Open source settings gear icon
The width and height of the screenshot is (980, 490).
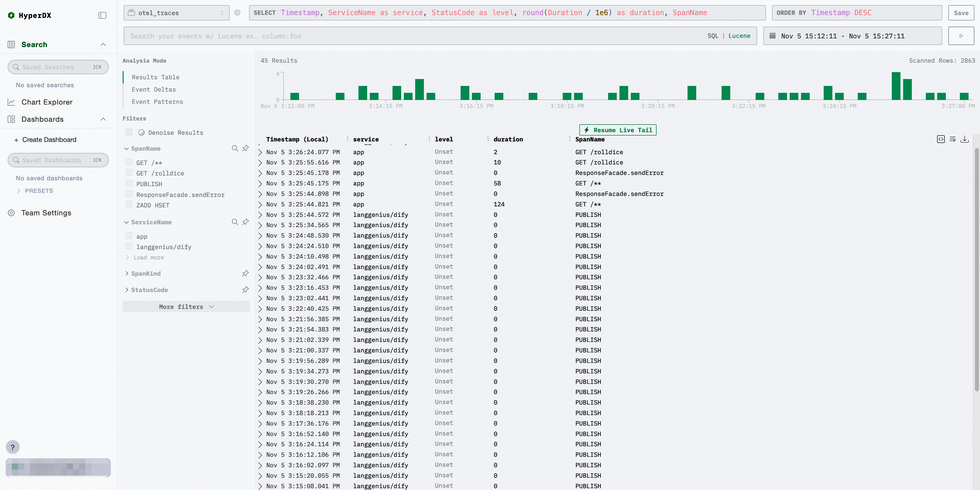[x=237, y=13]
